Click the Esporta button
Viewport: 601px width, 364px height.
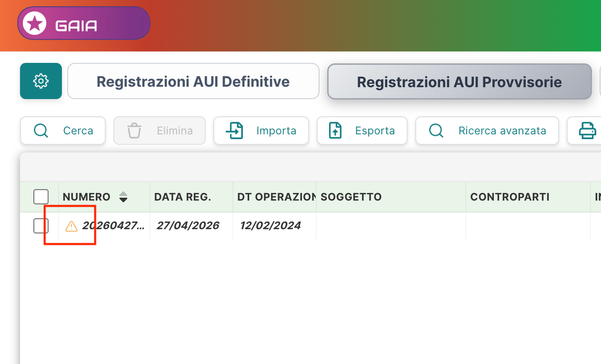click(x=362, y=131)
